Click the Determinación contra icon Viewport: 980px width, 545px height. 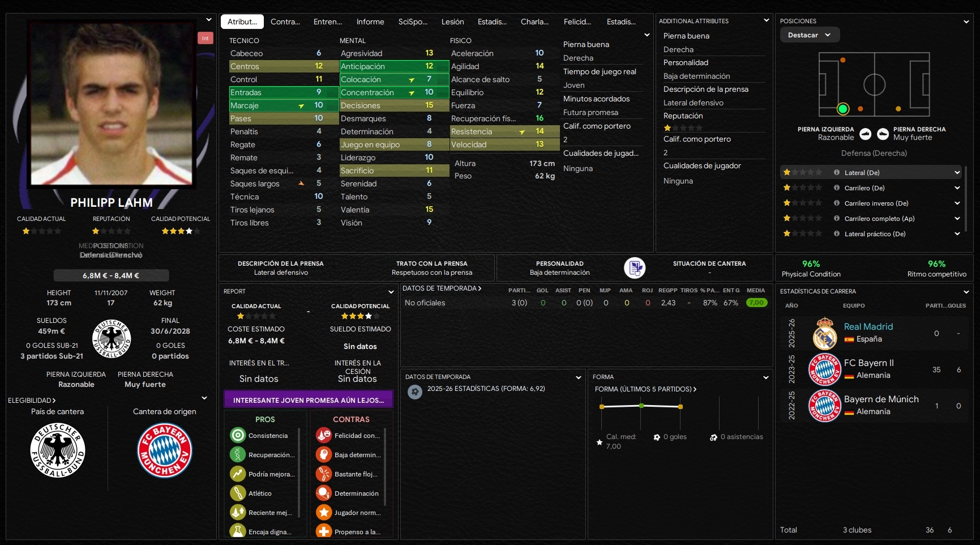(x=324, y=493)
